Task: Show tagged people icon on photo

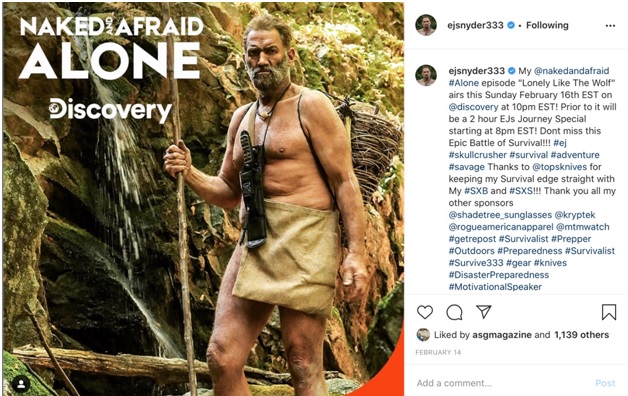Action: (x=21, y=384)
